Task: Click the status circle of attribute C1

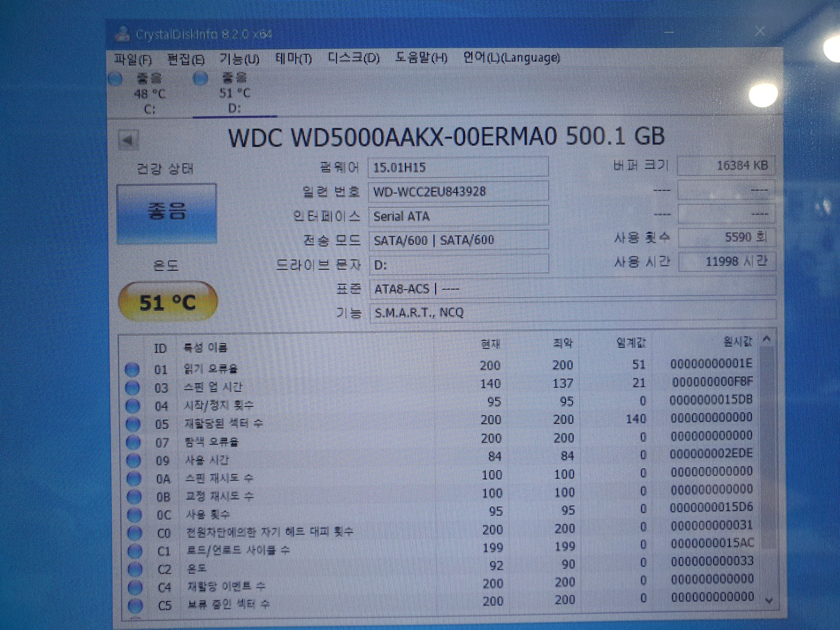Action: point(135,551)
